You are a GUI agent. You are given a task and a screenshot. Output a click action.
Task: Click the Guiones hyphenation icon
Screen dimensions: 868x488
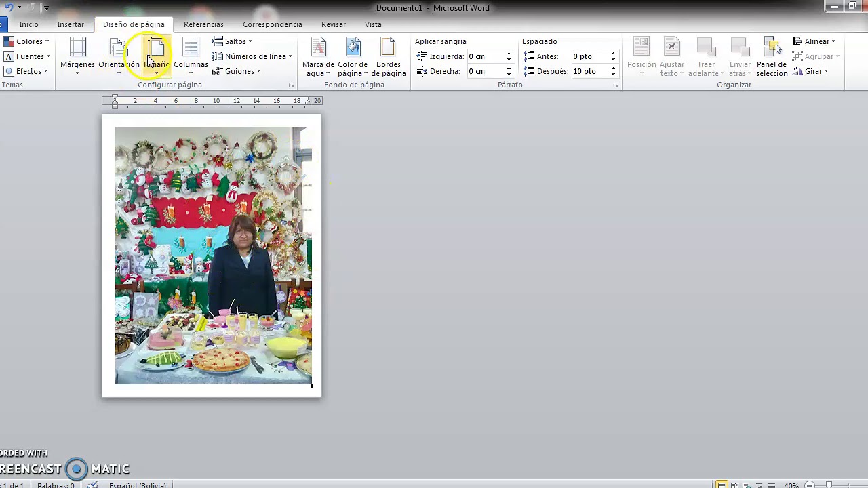pos(218,71)
